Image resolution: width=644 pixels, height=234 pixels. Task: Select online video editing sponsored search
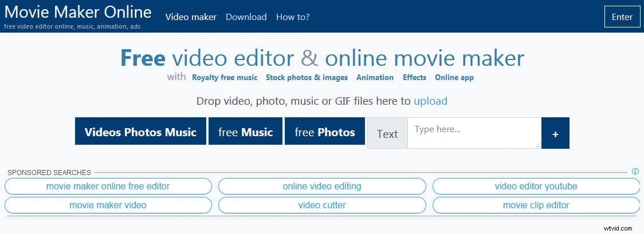pyautogui.click(x=322, y=187)
